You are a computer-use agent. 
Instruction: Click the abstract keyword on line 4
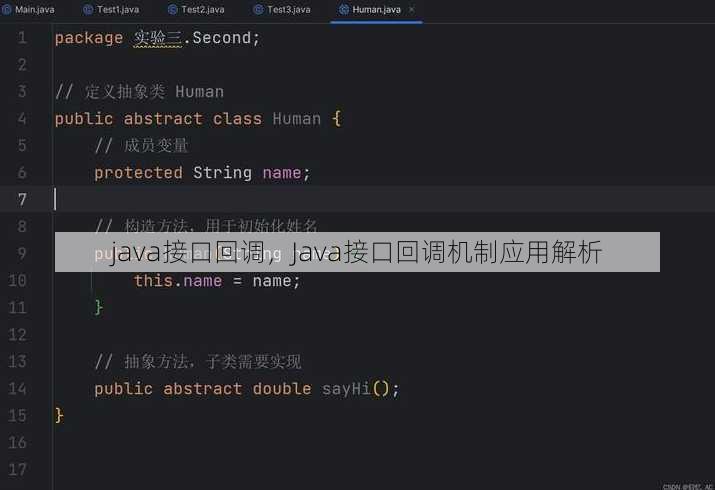tap(163, 119)
